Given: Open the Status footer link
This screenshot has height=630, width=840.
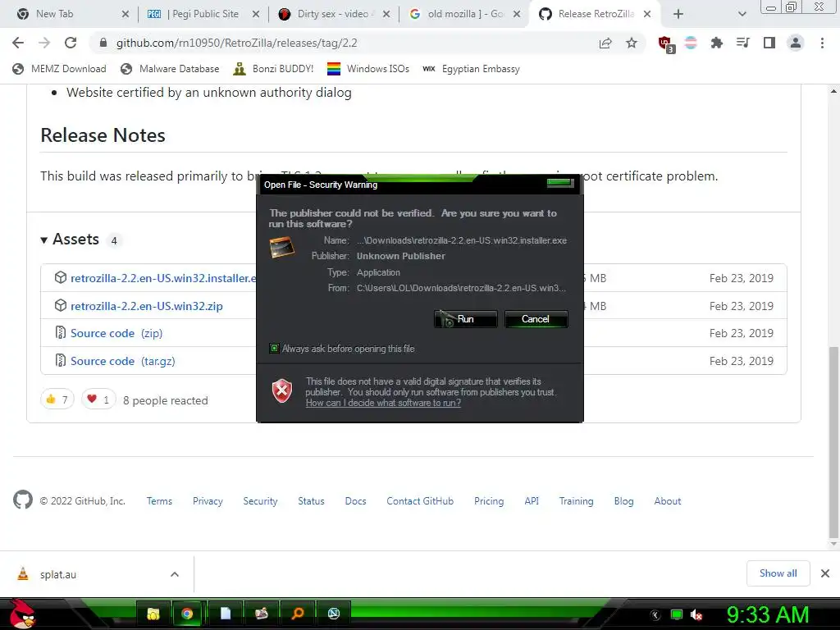Looking at the screenshot, I should pyautogui.click(x=311, y=501).
